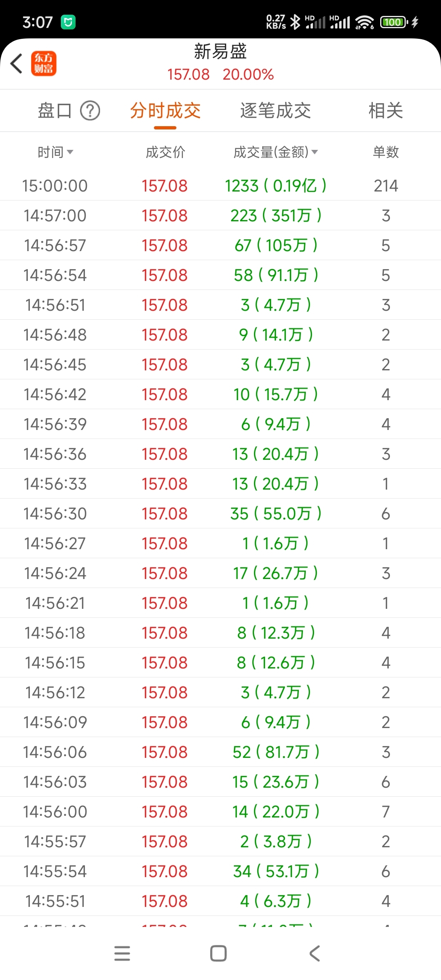
Task: Switch to the 盘口 tab
Action: click(55, 111)
